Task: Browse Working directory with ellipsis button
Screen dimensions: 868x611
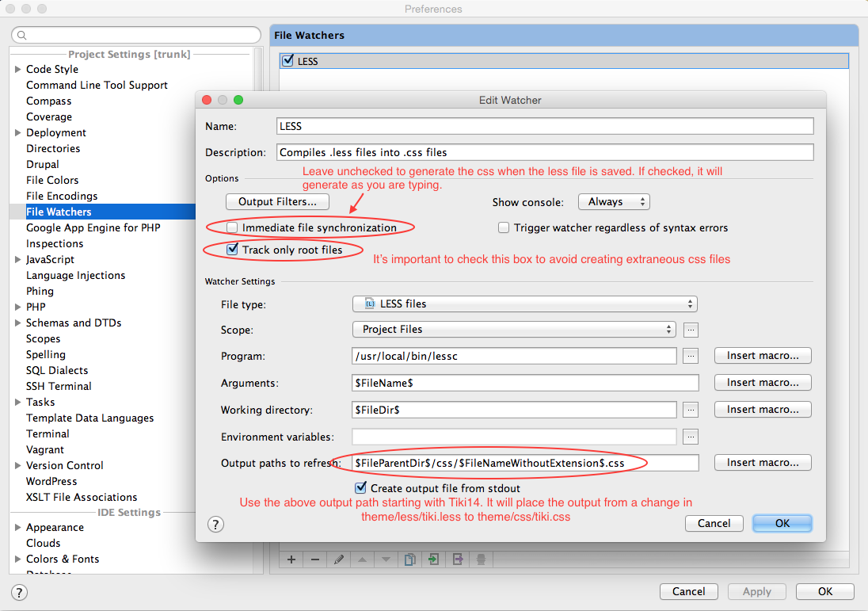Action: 691,410
